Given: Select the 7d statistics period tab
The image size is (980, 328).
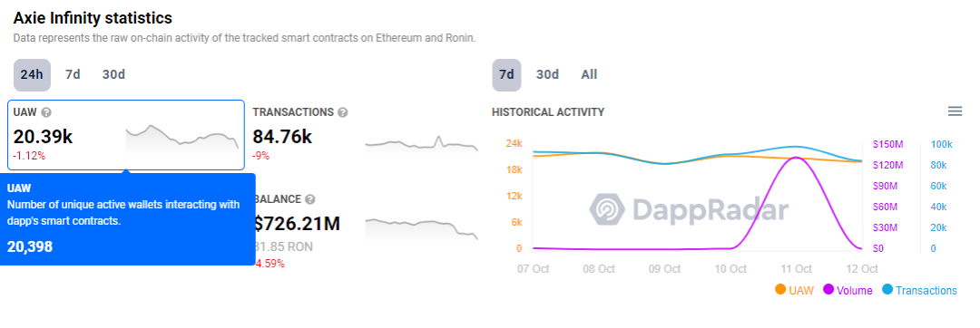Looking at the screenshot, I should click(x=73, y=75).
